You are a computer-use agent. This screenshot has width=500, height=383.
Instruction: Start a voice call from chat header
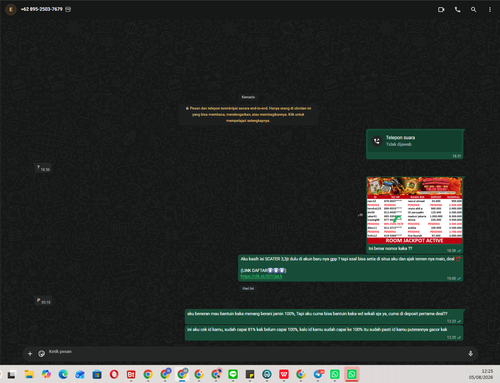pos(457,10)
